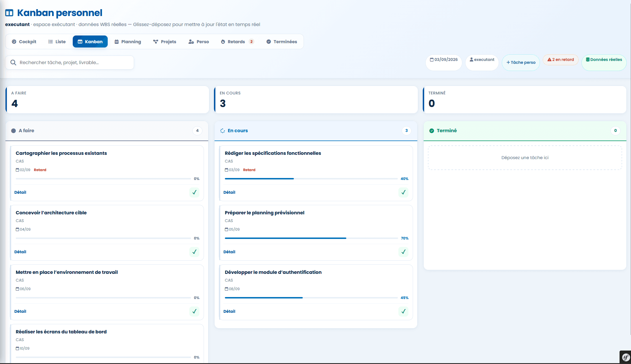Complete Rédiger les spécifications fonctionnelles via its check icon
This screenshot has width=631, height=364.
tap(403, 192)
